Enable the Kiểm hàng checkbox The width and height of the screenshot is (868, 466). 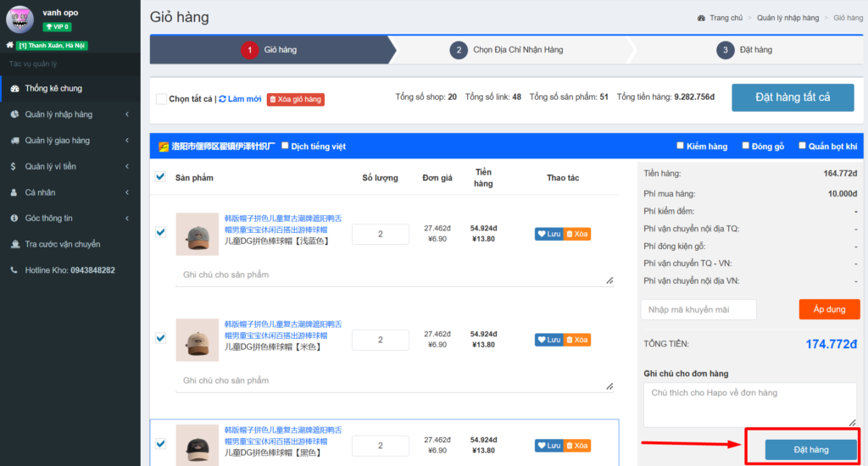[x=681, y=146]
